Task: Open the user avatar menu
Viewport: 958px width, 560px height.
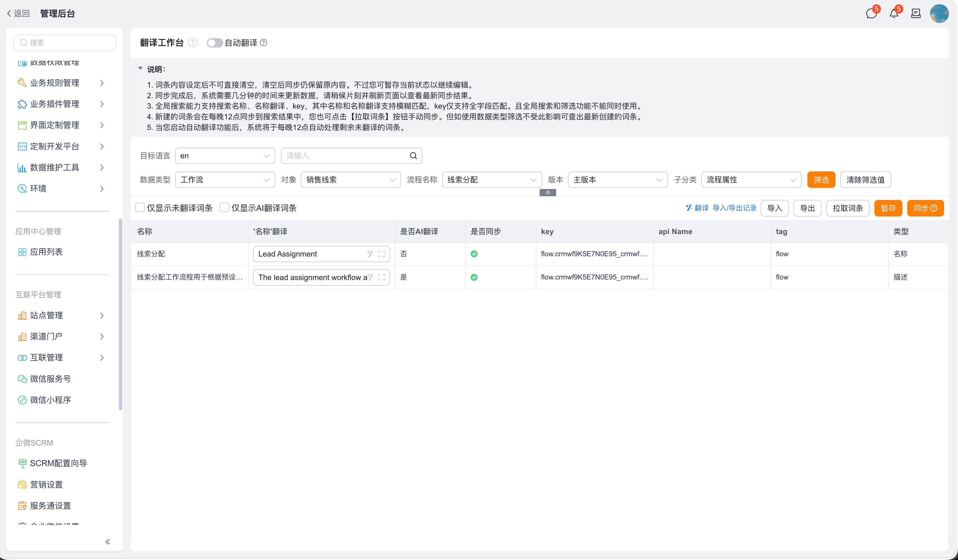Action: (x=939, y=14)
